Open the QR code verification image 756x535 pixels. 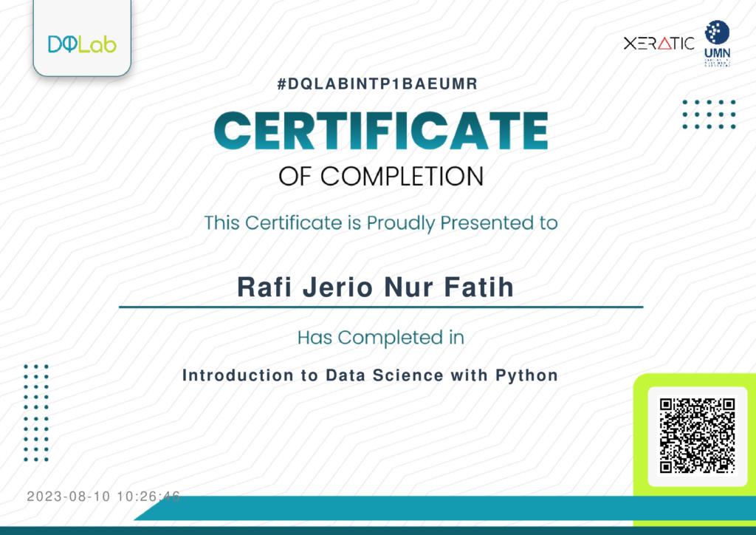(697, 435)
